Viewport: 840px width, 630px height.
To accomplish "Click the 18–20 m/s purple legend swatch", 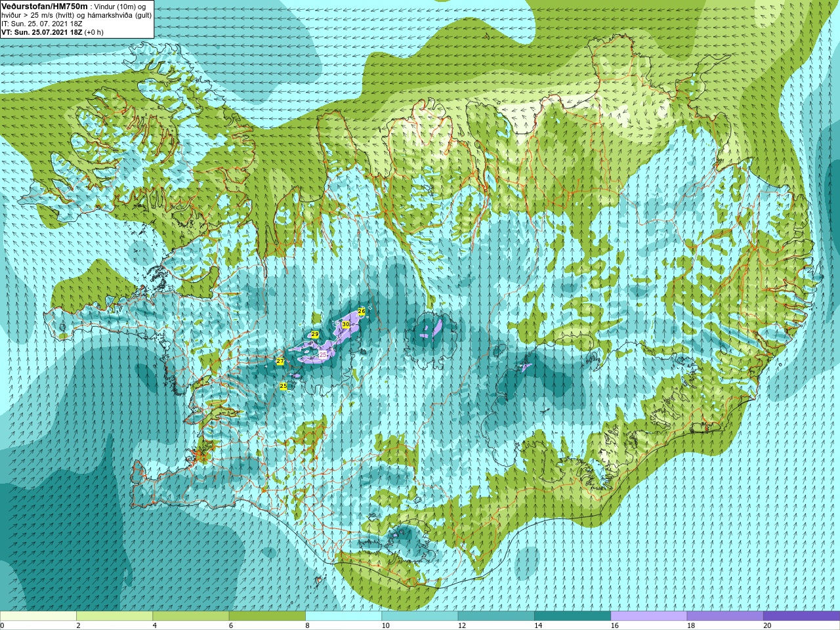I will click(725, 616).
